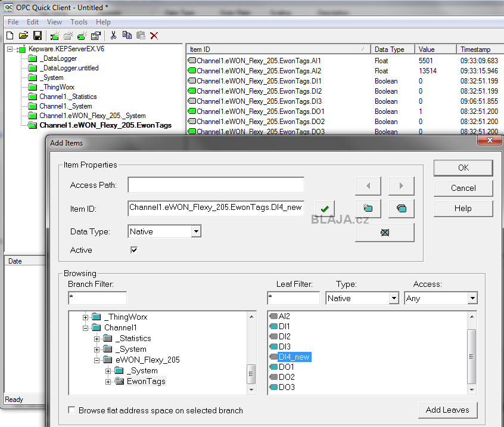Click the previous item left arrow button
Viewport: 504px width, 427px height.
pos(368,185)
